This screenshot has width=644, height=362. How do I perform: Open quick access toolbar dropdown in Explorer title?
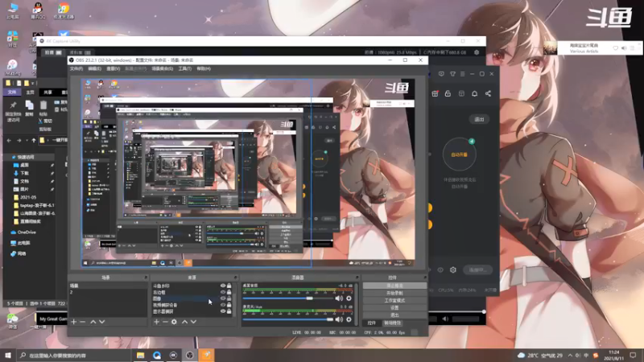[33, 84]
